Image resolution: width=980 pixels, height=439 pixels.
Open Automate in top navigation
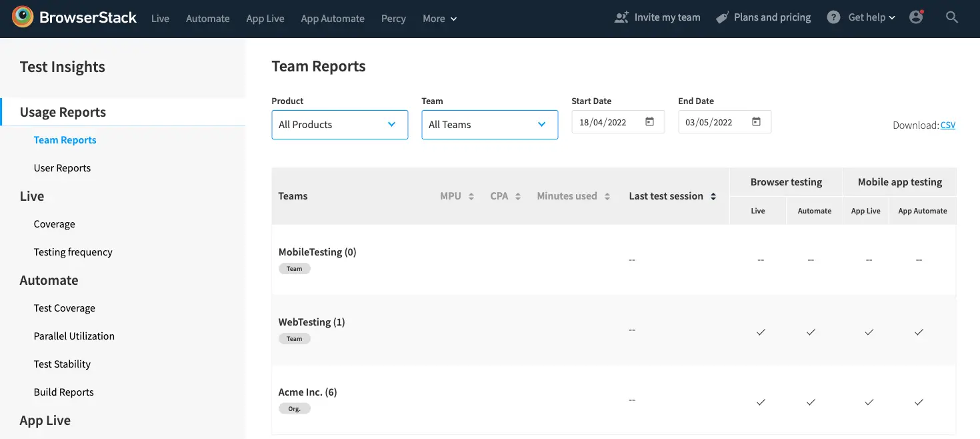pos(208,19)
